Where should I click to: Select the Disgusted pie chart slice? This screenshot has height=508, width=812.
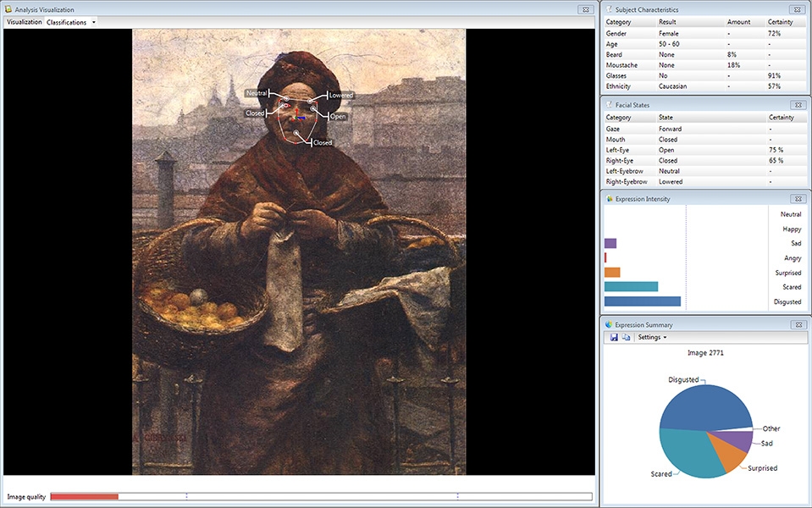(704, 406)
